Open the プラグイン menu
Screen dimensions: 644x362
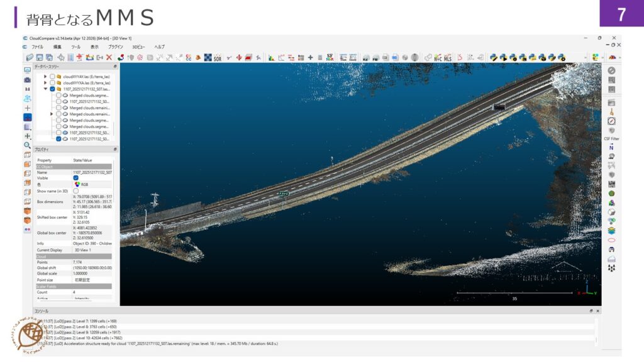[116, 47]
